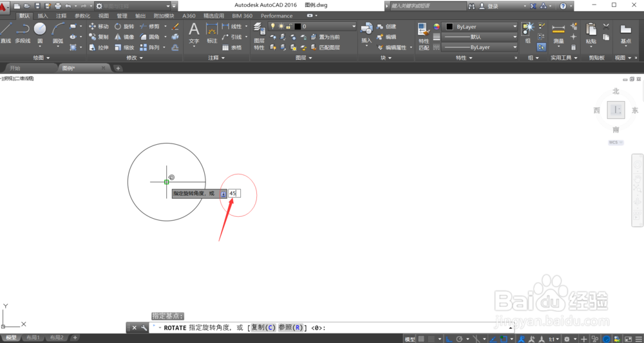Select the Dimension (标注) tool
Screen dimensions: 644x343
[212, 33]
